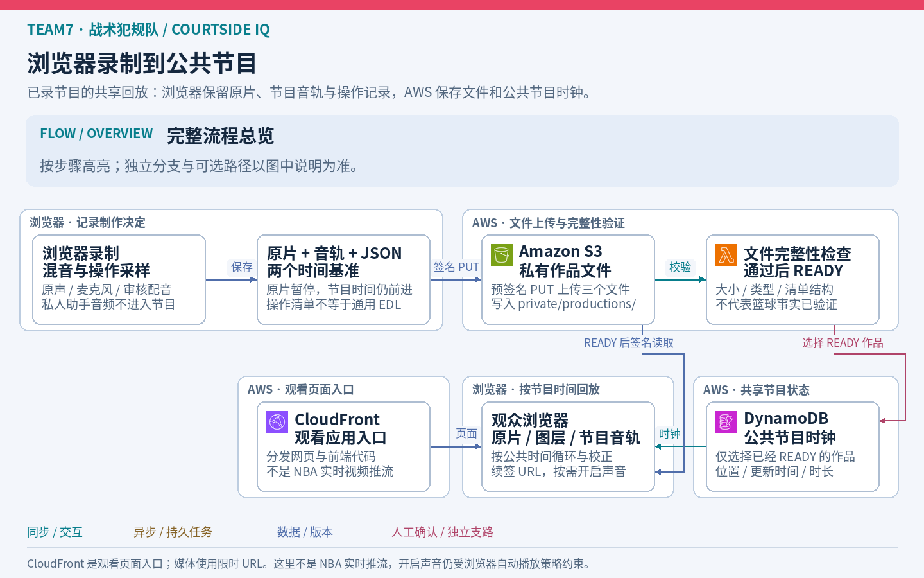Click the magenta DynamoDB icon
Screen dimensions: 924x578
click(x=726, y=422)
